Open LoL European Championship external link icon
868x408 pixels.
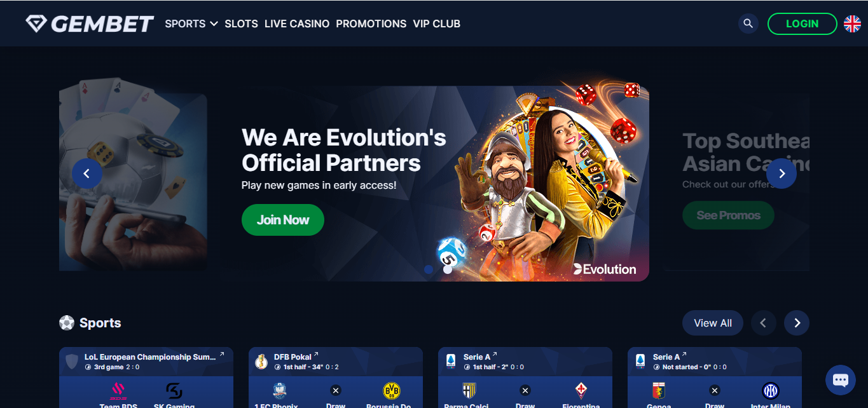222,354
